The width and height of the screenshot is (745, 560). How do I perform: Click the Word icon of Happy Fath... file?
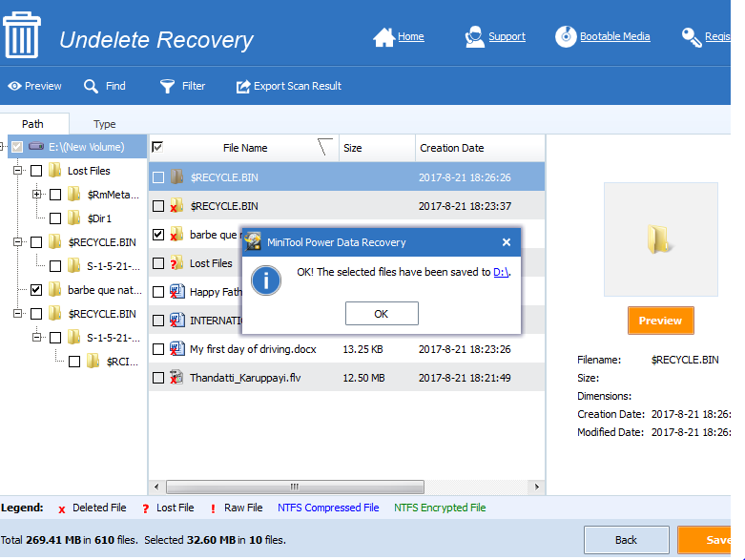[x=176, y=291]
